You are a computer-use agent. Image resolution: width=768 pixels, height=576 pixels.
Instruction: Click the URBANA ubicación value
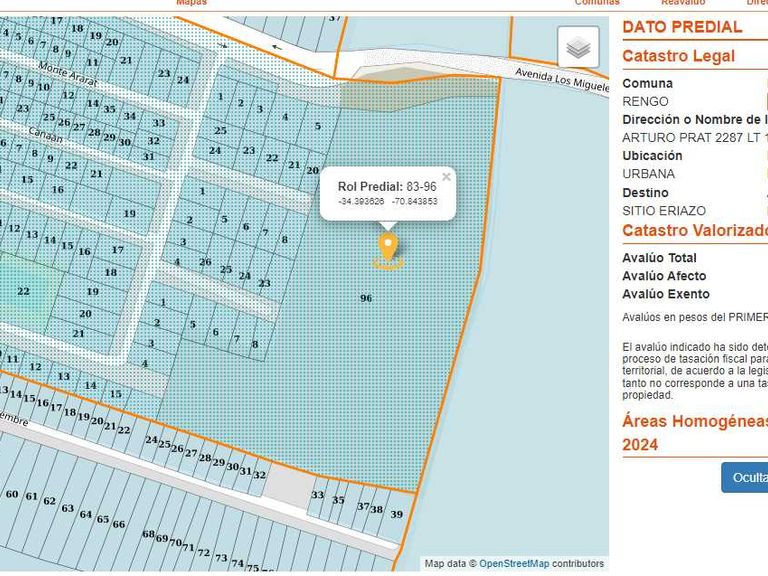click(x=648, y=174)
